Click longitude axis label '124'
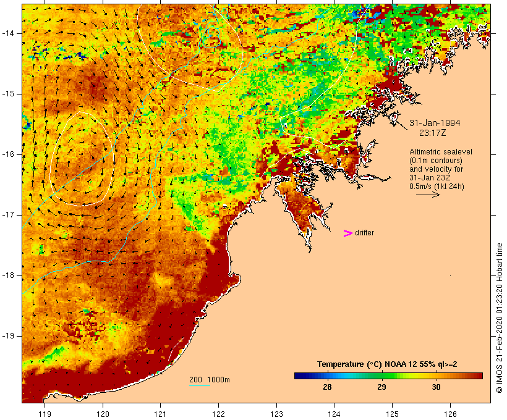 tap(334, 414)
